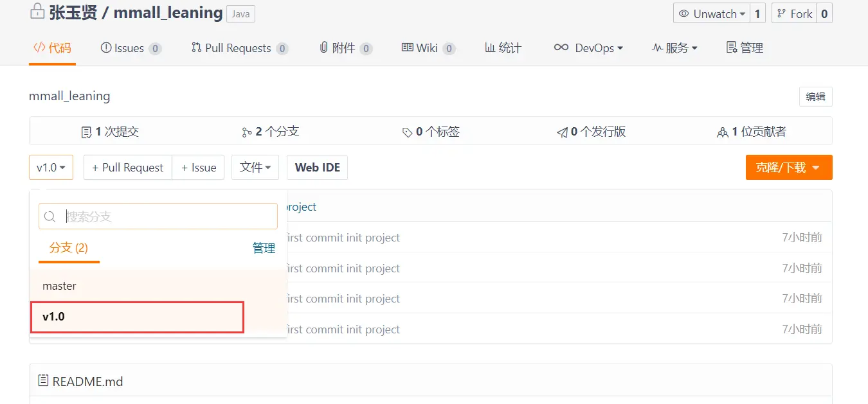Click the Issues count badge 0

pos(155,49)
